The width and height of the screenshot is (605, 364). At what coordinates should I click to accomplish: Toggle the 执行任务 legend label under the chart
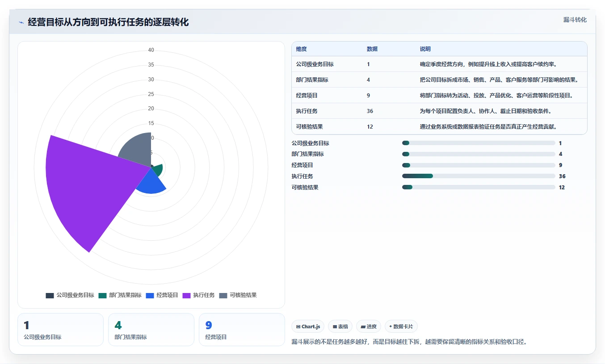[204, 295]
